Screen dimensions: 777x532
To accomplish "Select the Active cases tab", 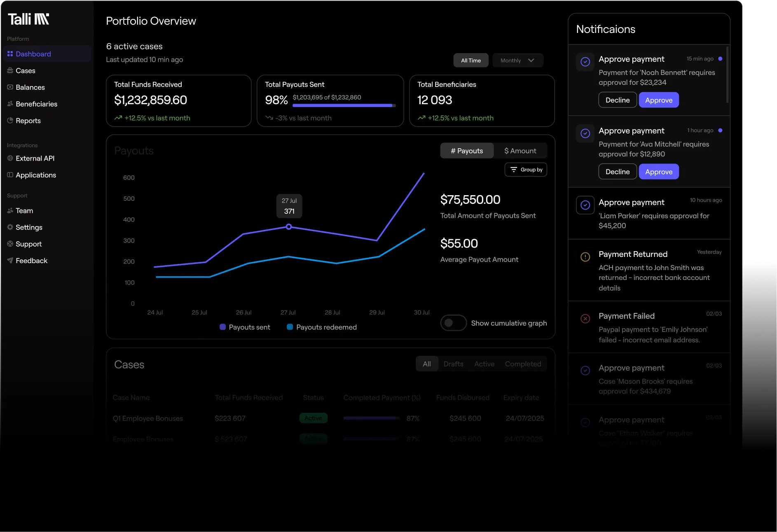I will coord(484,364).
